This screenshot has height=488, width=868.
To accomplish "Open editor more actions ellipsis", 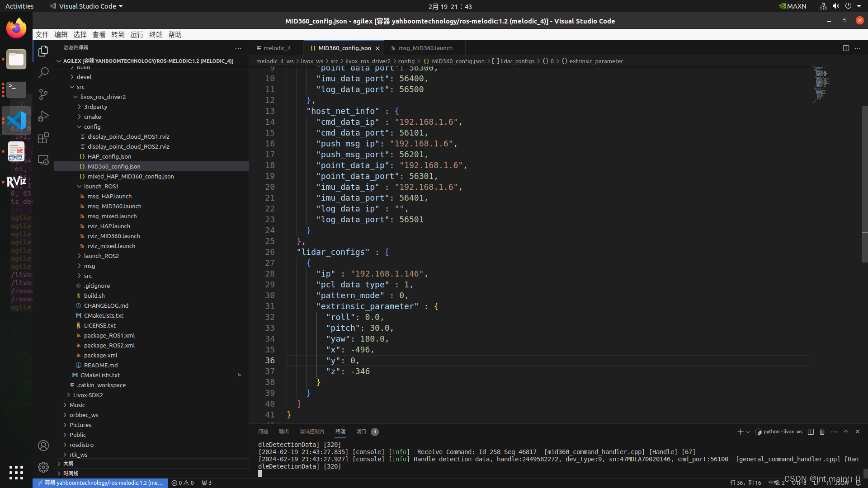I will (x=858, y=48).
